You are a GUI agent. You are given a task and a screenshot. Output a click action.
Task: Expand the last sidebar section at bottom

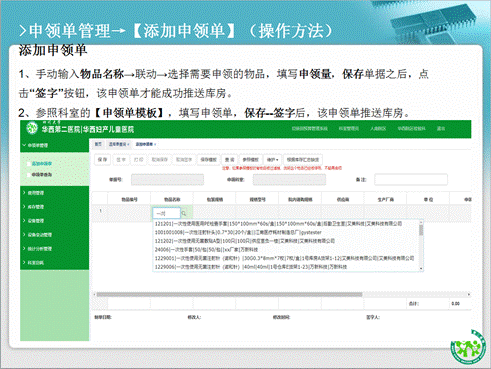(x=54, y=263)
